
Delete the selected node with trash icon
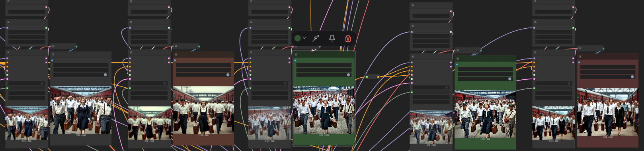pos(348,39)
